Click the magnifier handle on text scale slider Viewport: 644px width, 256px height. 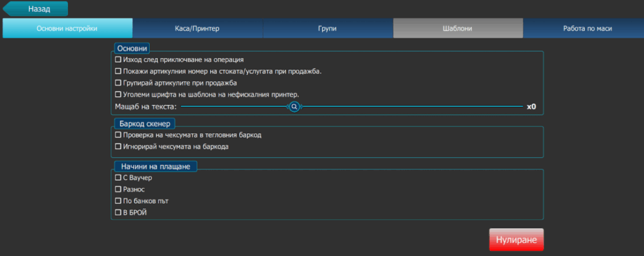pyautogui.click(x=294, y=107)
